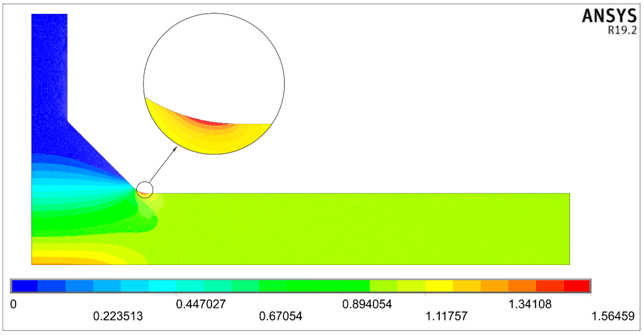Click the R19.2 version label
644x335 pixels.
point(622,30)
